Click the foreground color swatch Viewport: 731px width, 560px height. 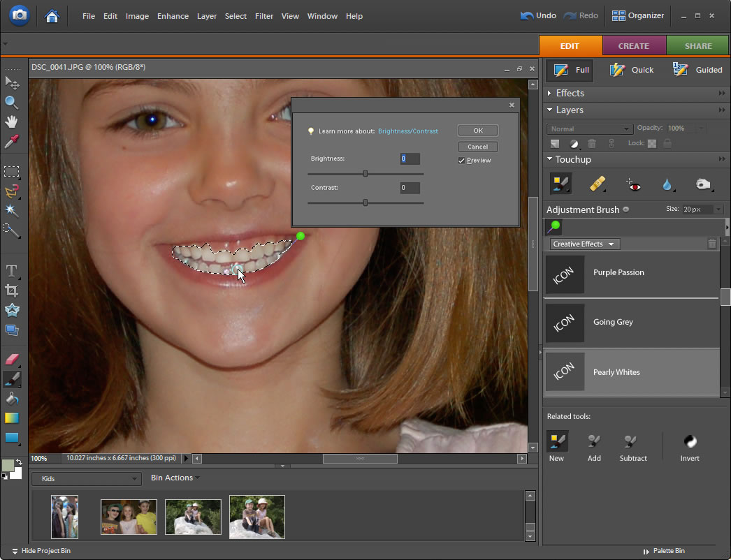click(x=8, y=465)
